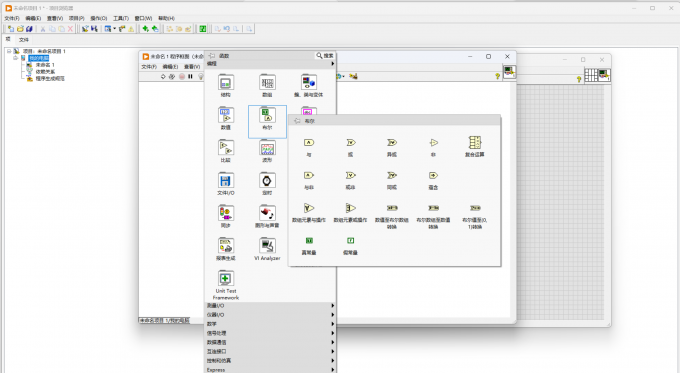680x373 pixels.
Task: Select the Or Array Elements function
Action: point(350,213)
